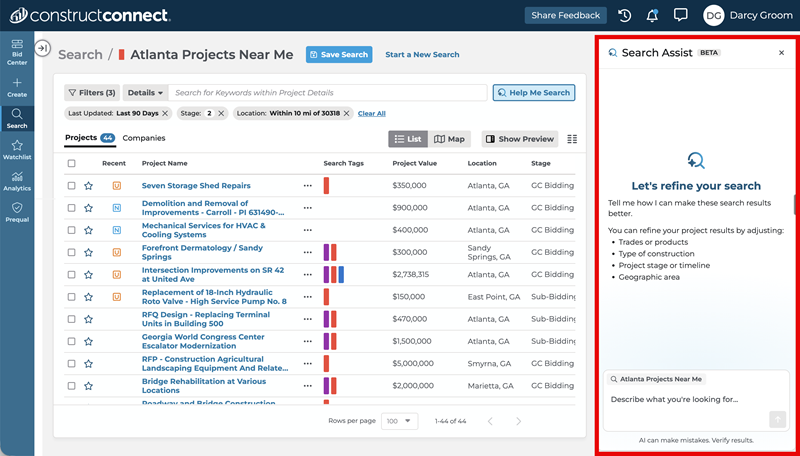This screenshot has height=456, width=800.
Task: Open Intersection Improvements on SR 42 link
Action: 213,274
